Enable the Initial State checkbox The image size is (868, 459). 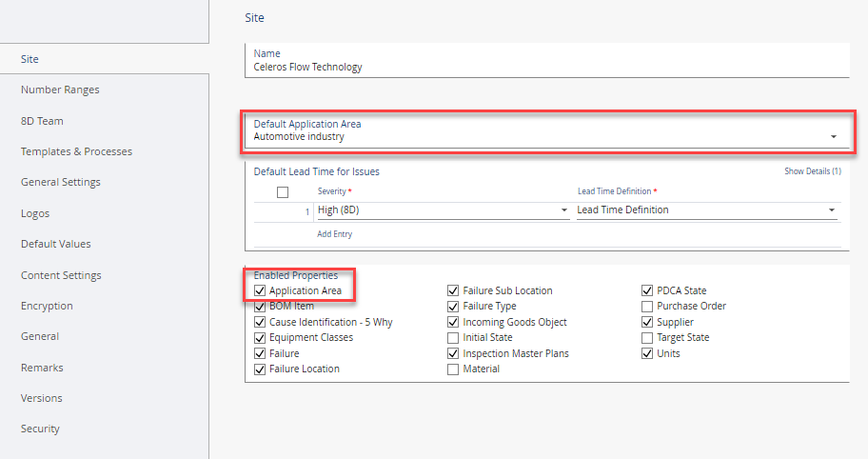point(453,337)
